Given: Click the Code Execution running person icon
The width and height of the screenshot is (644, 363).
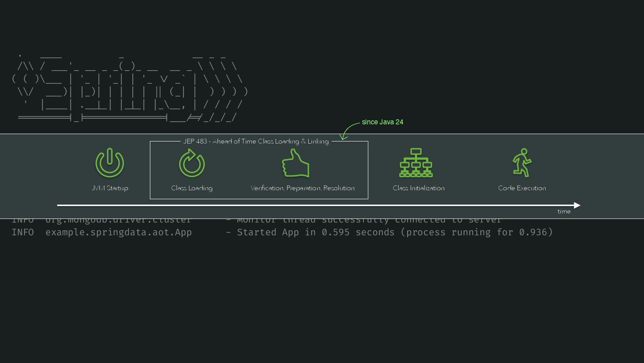Looking at the screenshot, I should pos(522,163).
